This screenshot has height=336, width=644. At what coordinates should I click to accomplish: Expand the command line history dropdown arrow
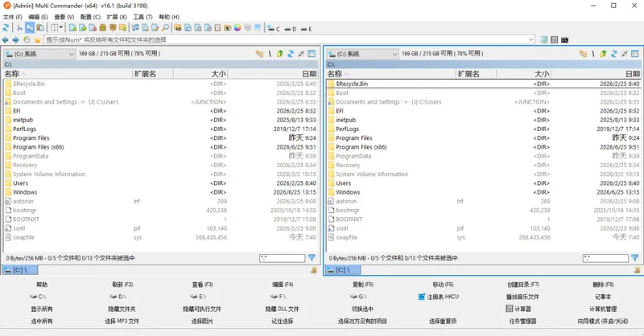click(x=530, y=40)
